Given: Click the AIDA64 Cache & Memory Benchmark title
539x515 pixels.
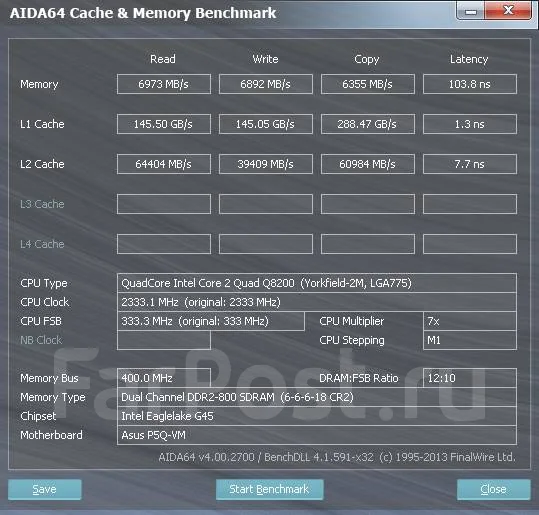Looking at the screenshot, I should point(143,13).
